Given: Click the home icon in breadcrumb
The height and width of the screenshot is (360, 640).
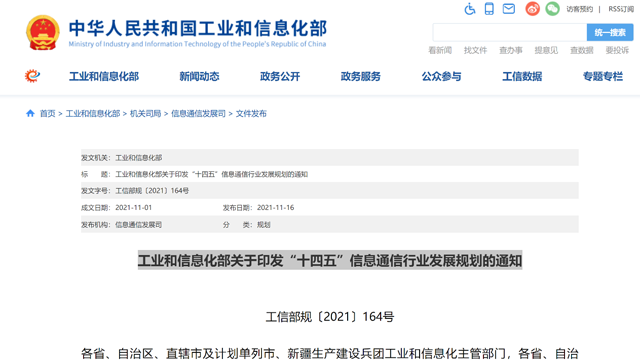Looking at the screenshot, I should point(30,113).
